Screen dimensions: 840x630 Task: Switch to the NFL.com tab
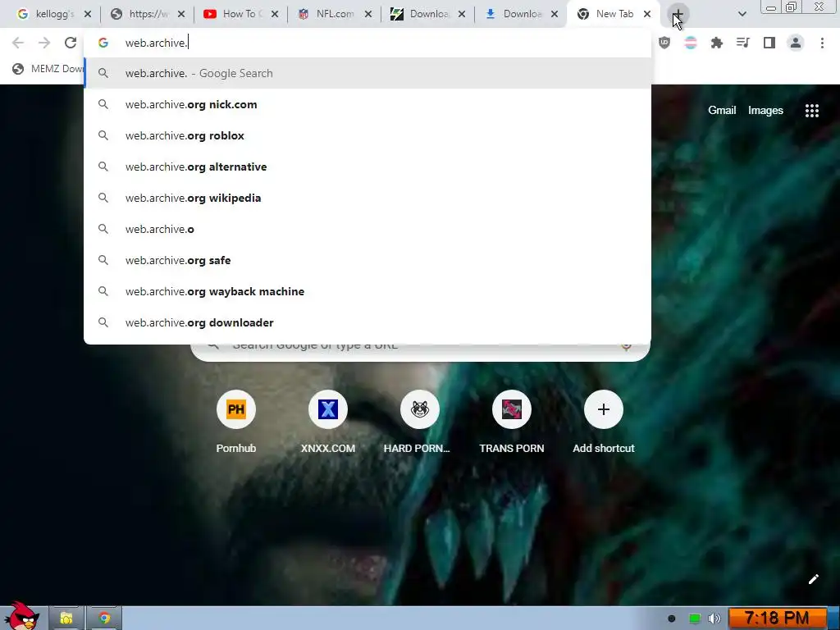pyautogui.click(x=335, y=14)
